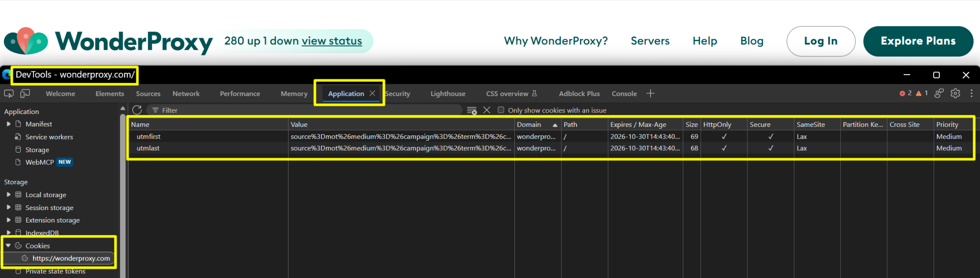
Task: Click the clear all cookies icon
Action: [x=472, y=111]
